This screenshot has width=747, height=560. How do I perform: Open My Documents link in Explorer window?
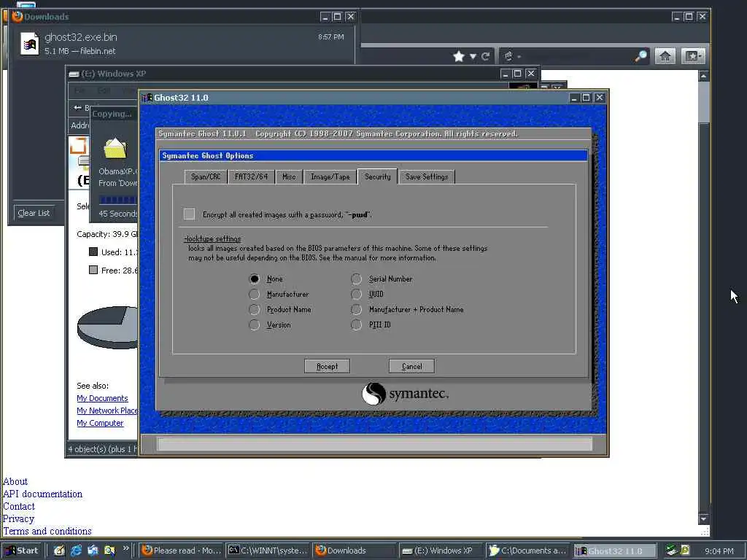[x=102, y=398]
